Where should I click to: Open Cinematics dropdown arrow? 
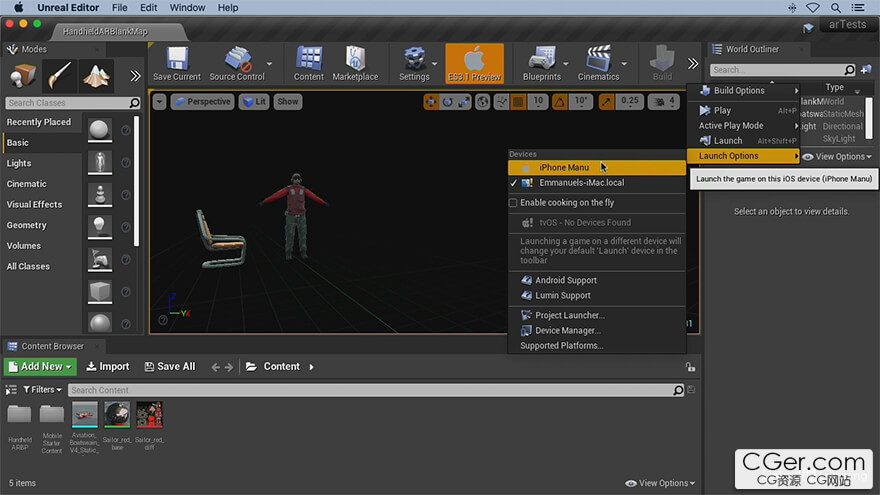[x=624, y=64]
